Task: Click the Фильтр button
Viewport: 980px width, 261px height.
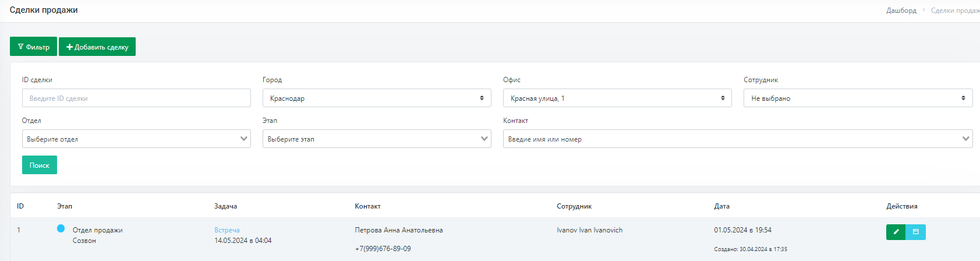Action: tap(33, 47)
